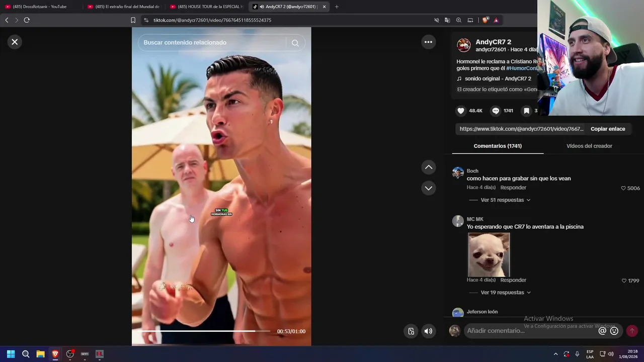The height and width of the screenshot is (362, 644).
Task: Bookmark this page in the address bar
Action: pyautogui.click(x=133, y=20)
